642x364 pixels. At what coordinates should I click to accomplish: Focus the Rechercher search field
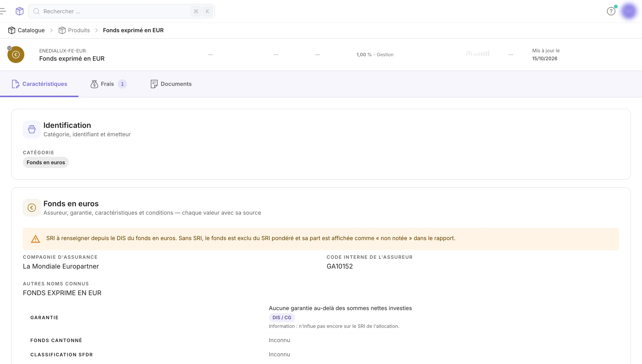click(121, 11)
